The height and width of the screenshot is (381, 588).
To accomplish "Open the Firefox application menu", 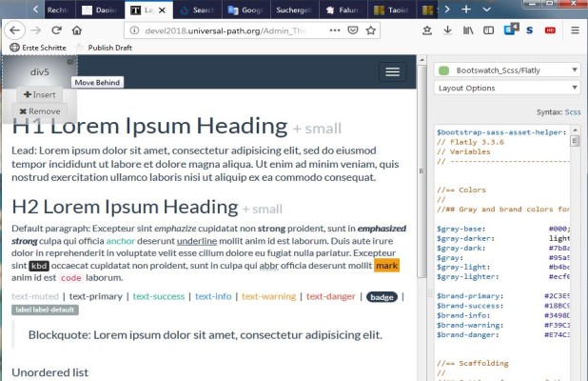I will (576, 30).
